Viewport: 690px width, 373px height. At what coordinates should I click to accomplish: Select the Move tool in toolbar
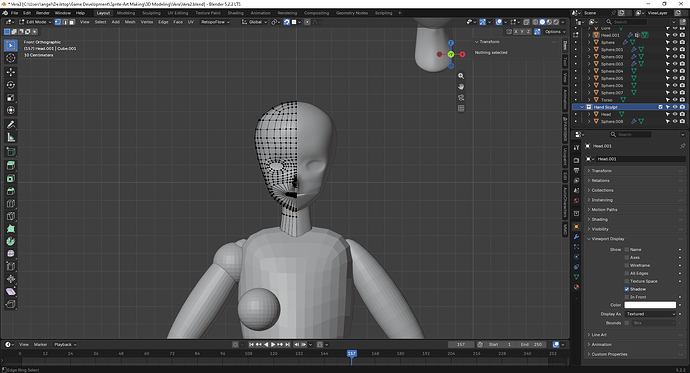[11, 72]
